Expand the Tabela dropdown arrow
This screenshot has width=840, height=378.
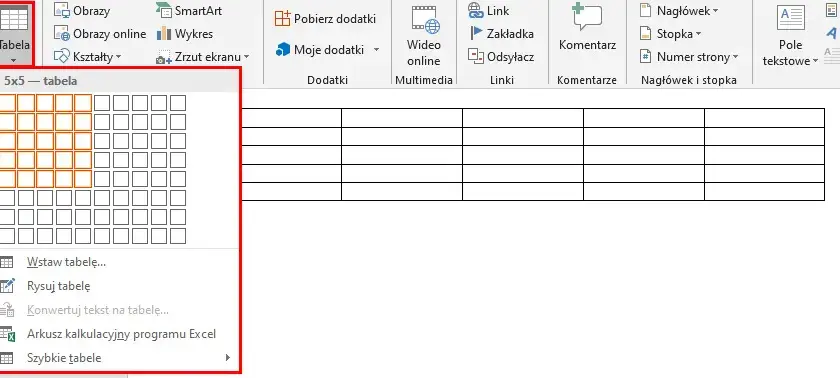[x=14, y=61]
